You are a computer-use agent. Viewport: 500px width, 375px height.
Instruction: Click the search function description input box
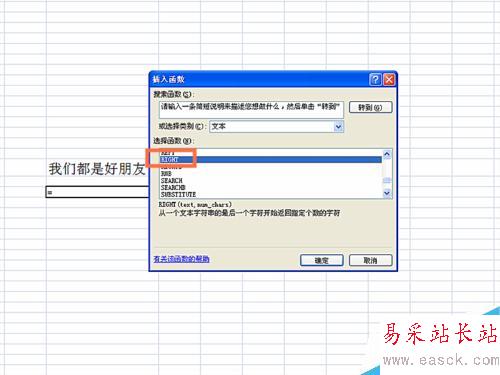251,110
